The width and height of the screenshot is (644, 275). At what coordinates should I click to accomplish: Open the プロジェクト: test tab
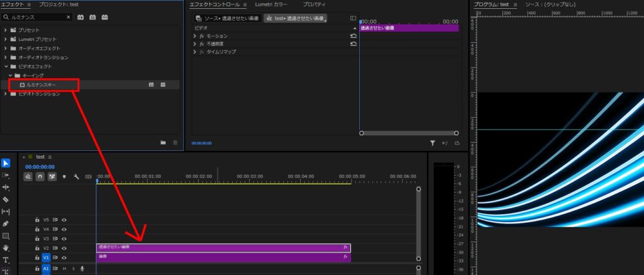58,4
